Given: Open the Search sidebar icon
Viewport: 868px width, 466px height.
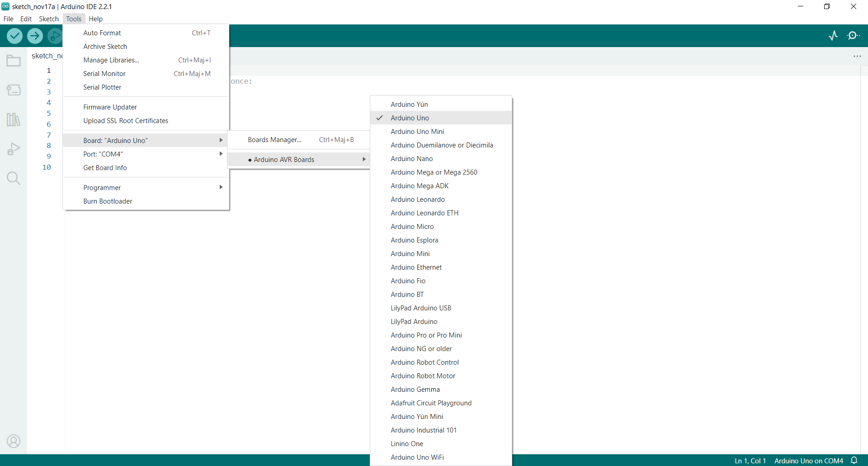Looking at the screenshot, I should (x=14, y=178).
